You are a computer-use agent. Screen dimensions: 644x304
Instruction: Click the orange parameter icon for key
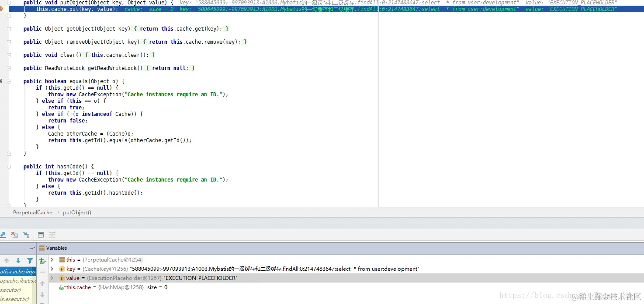tap(62, 269)
